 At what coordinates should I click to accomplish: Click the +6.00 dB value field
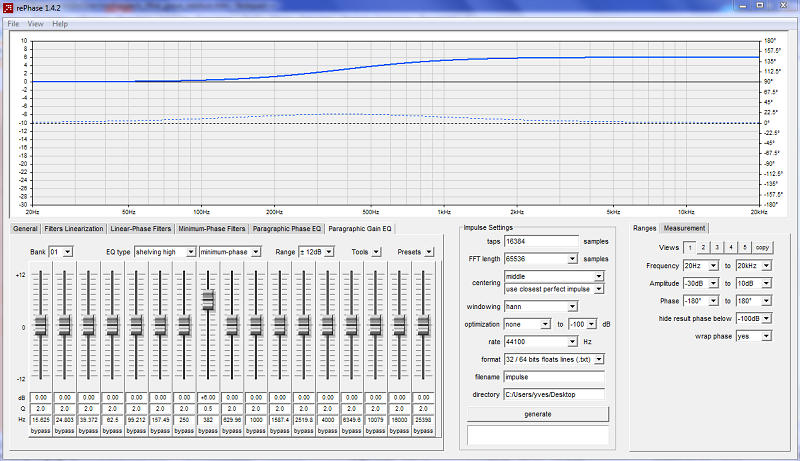tap(208, 397)
